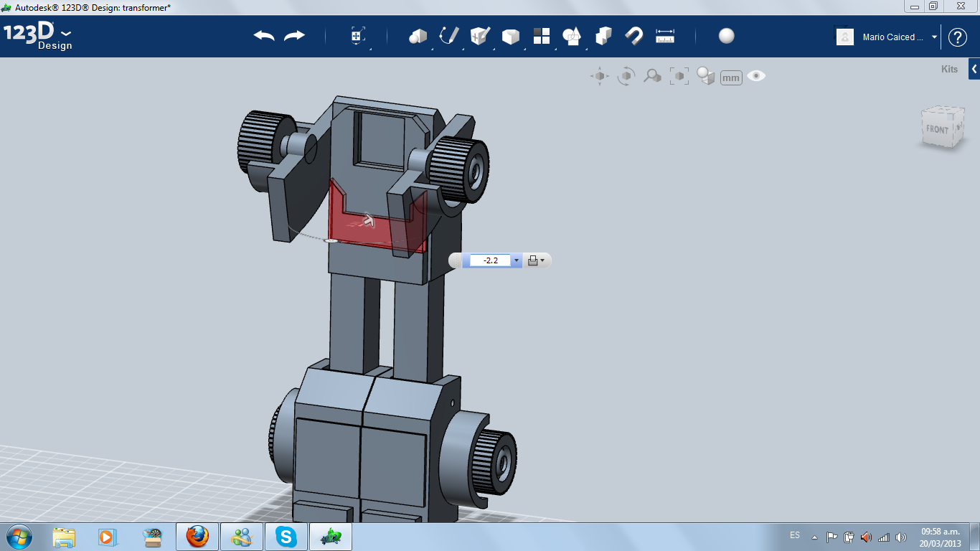Select the Zoom navigation tool
Viewport: 980px width, 551px height.
coord(652,76)
